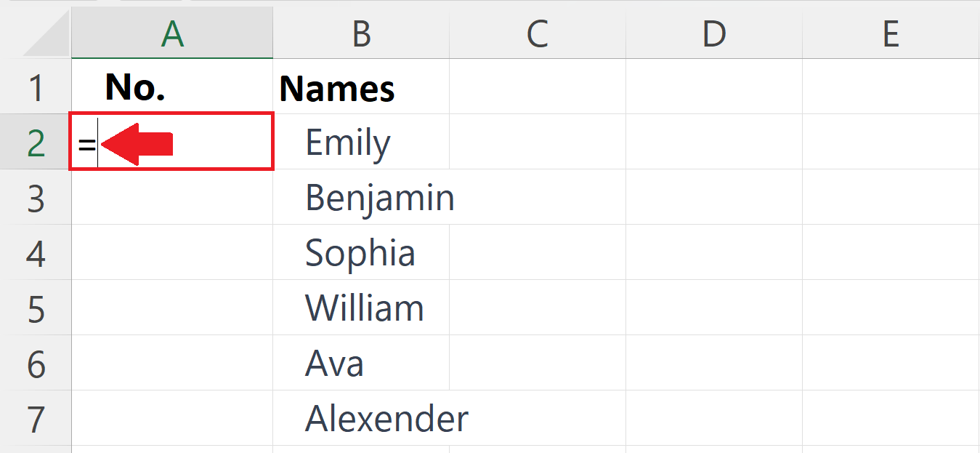The height and width of the screenshot is (453, 980).
Task: Click the empty cell next to Emily
Action: pyautogui.click(x=538, y=142)
